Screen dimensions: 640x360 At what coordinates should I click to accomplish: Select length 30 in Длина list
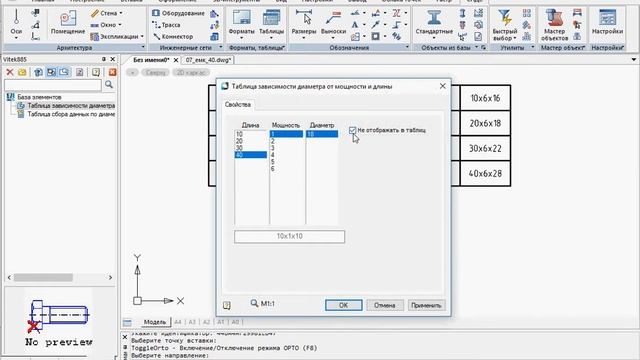click(x=251, y=148)
